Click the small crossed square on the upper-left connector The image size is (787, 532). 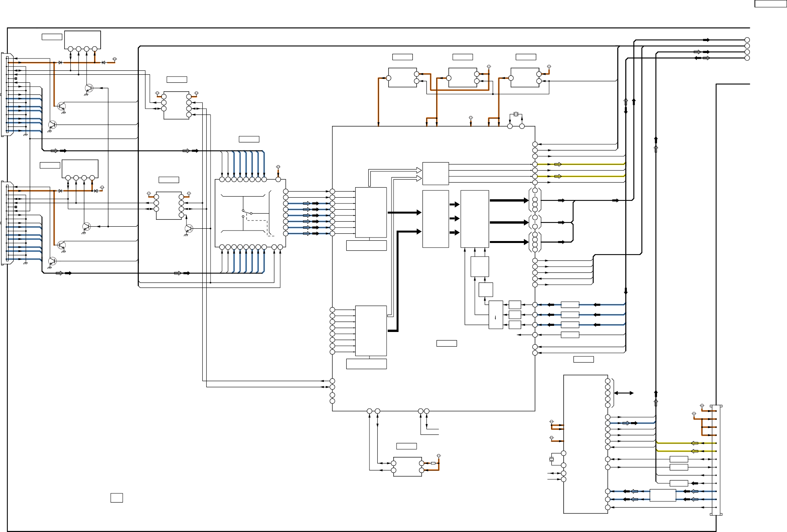click(x=16, y=79)
